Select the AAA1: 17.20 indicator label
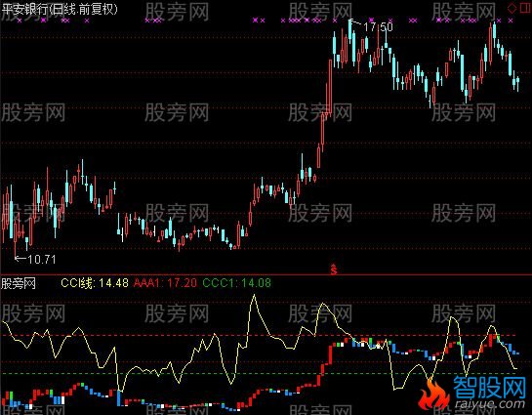532x415 pixels. [165, 282]
